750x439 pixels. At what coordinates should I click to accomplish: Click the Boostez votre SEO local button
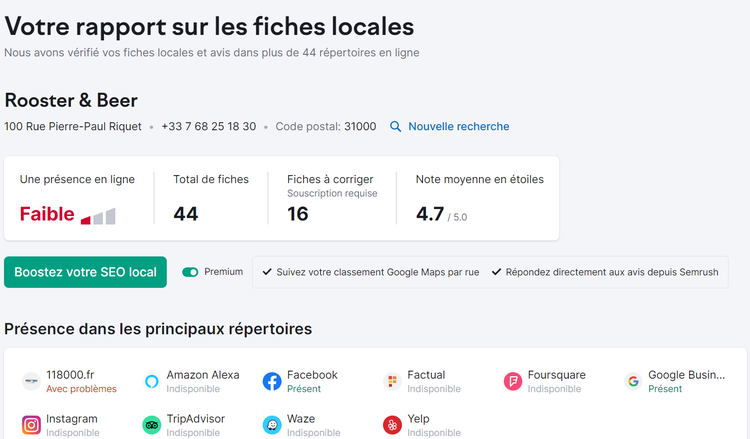85,272
